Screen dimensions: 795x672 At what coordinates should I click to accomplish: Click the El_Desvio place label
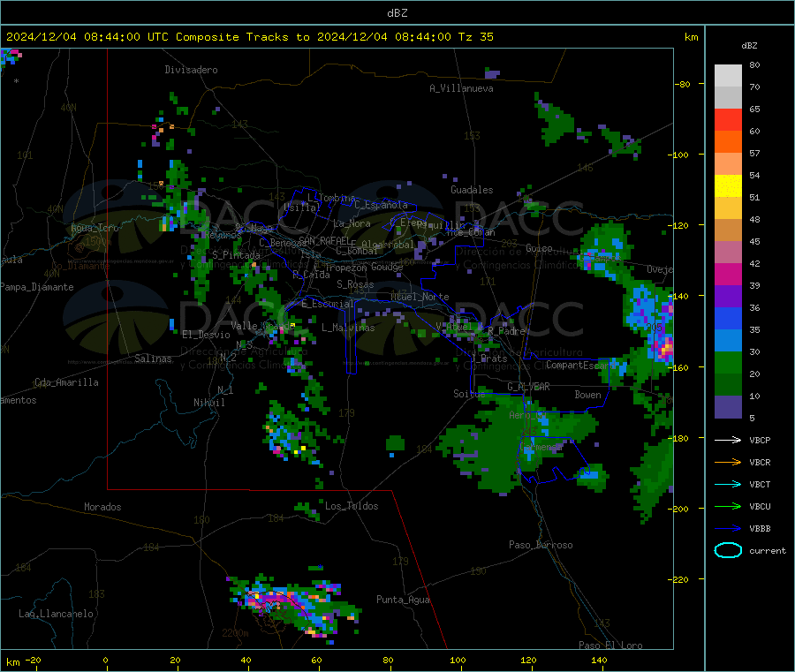206,335
